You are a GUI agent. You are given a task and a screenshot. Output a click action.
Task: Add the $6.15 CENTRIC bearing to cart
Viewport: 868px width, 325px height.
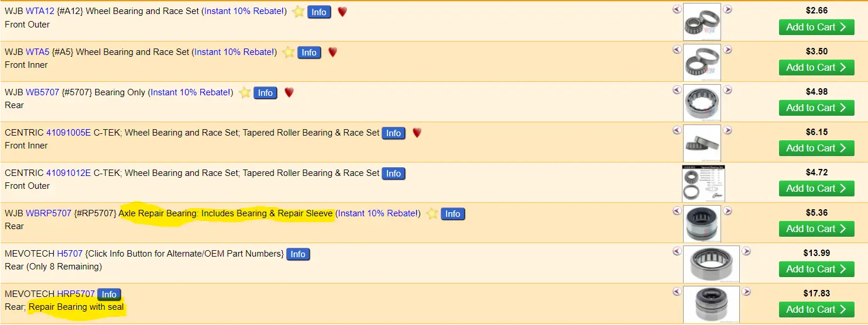pyautogui.click(x=816, y=148)
